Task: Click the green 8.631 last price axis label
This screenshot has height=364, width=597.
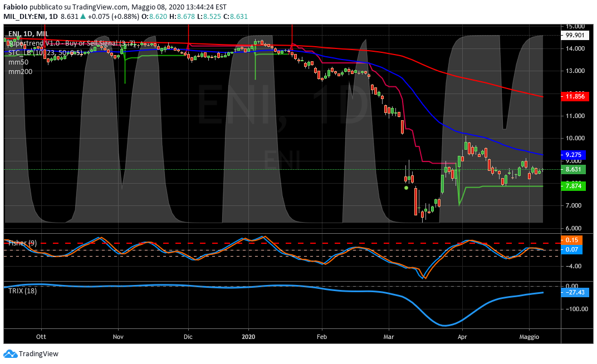Action: pos(574,170)
